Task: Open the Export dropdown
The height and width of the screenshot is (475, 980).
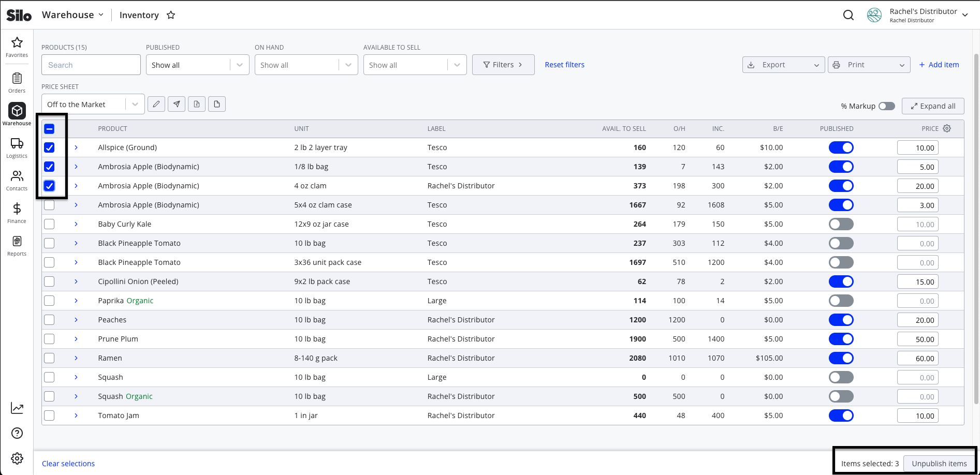Action: [x=783, y=65]
